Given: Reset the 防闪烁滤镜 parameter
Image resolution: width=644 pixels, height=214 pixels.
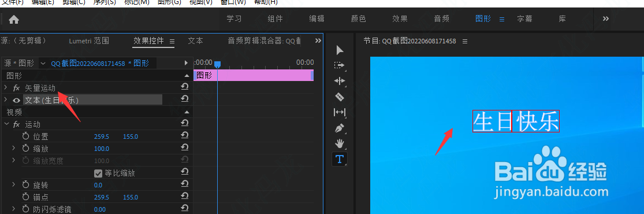Looking at the screenshot, I should click(x=185, y=208).
